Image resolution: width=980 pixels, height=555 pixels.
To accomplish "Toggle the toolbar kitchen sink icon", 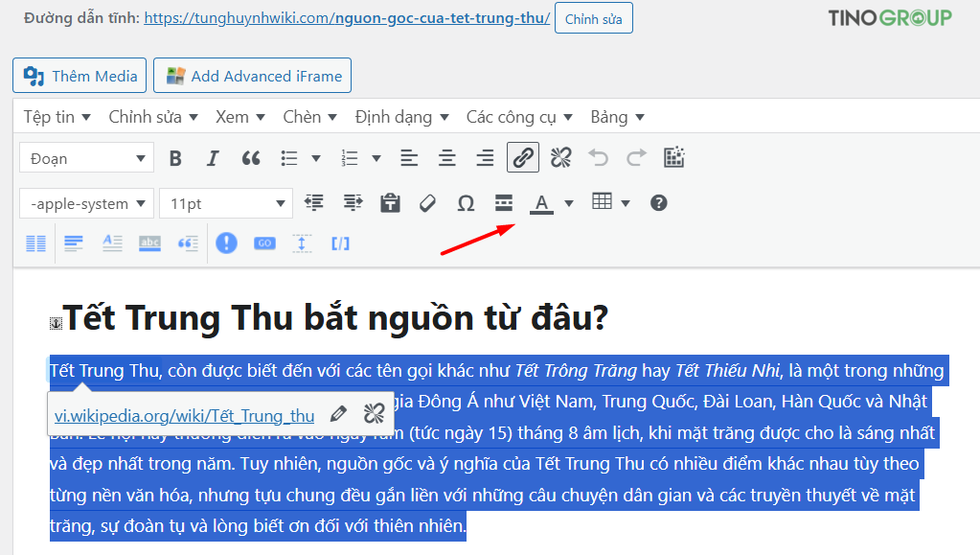I will point(673,157).
